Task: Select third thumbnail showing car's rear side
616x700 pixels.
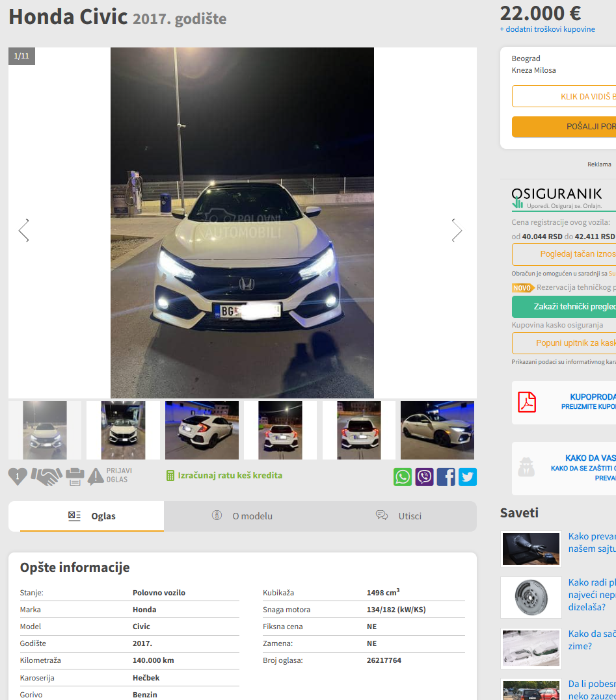Action: pyautogui.click(x=202, y=430)
